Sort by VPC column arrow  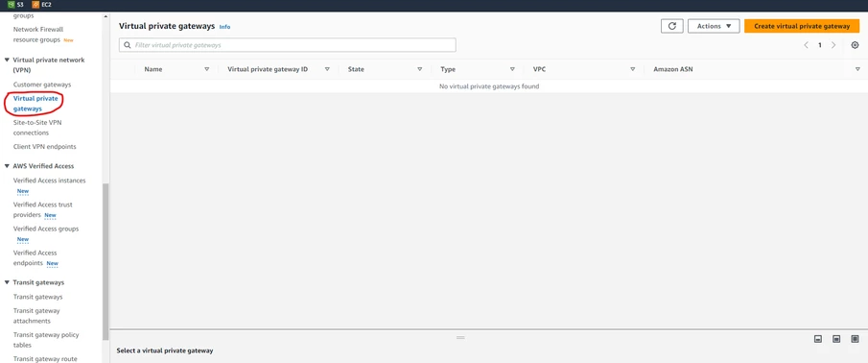point(632,69)
